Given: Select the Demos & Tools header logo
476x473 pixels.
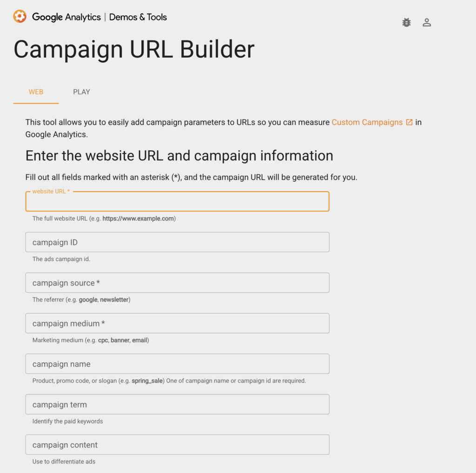Looking at the screenshot, I should pos(138,17).
